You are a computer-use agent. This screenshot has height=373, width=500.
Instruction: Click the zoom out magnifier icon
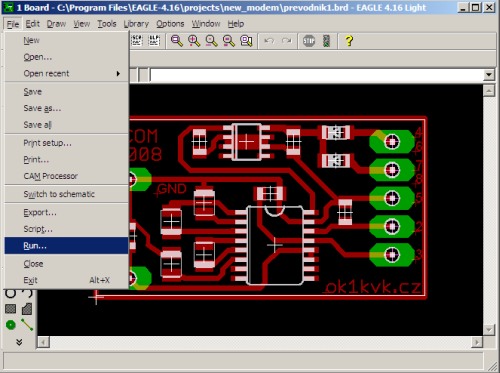[211, 41]
